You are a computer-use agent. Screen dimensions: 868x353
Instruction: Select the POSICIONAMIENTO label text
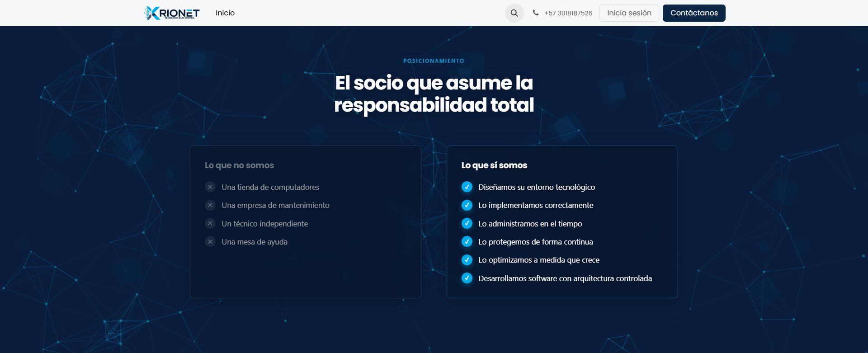434,61
